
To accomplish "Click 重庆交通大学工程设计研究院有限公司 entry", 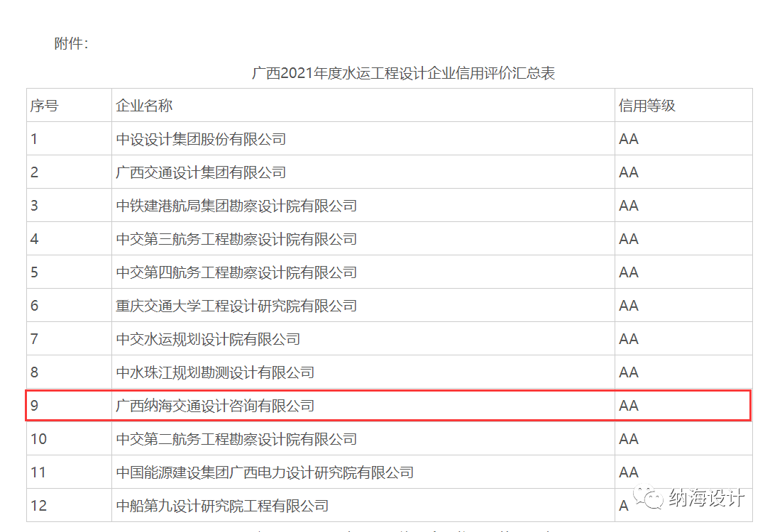I will 236,306.
